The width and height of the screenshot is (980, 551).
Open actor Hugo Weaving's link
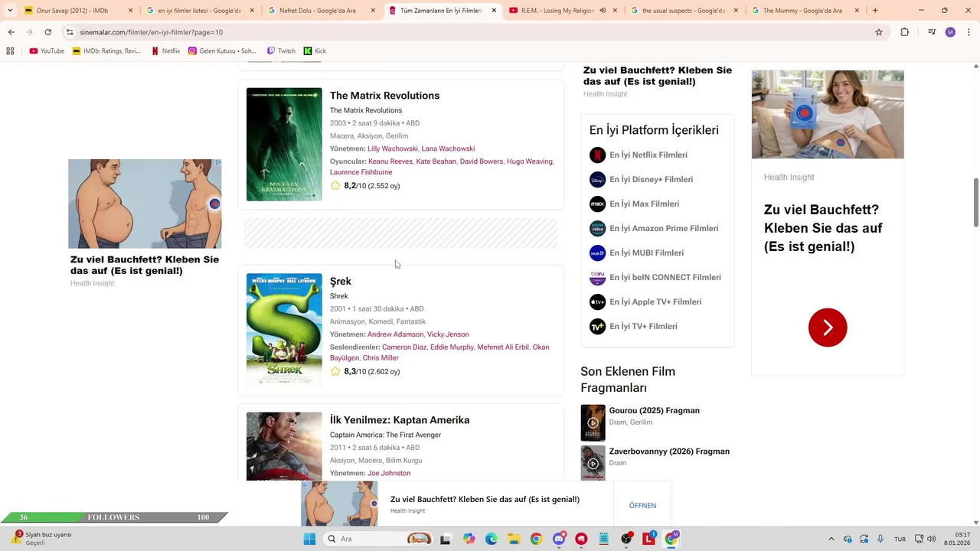529,161
